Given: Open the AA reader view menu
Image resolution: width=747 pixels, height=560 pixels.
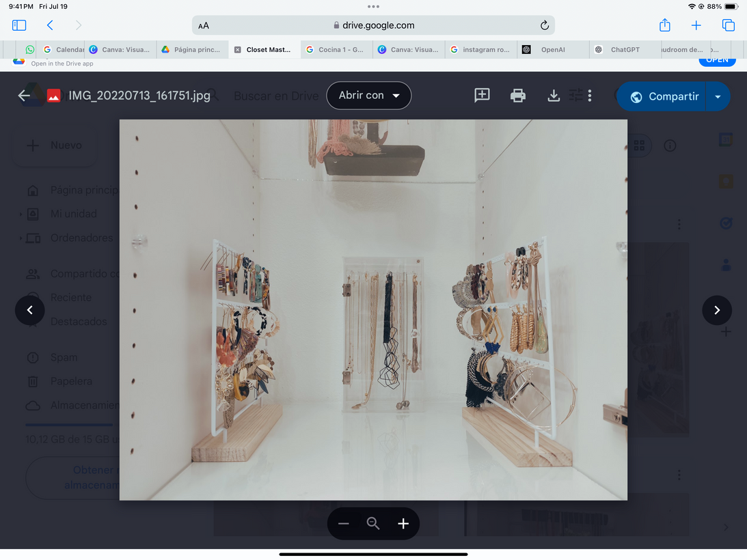Looking at the screenshot, I should 204,25.
